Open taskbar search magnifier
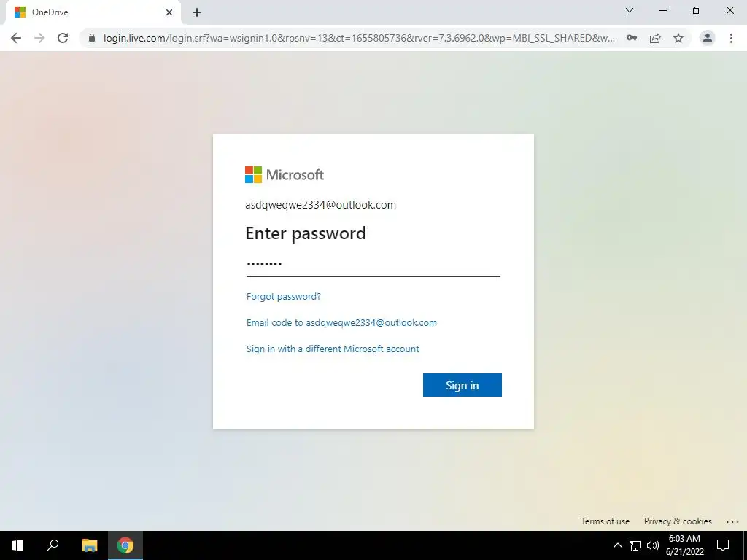 [53, 545]
